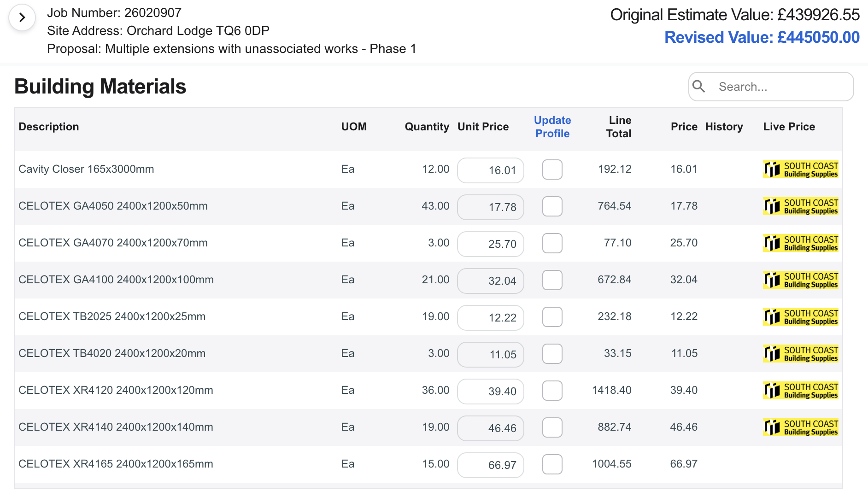The width and height of the screenshot is (868, 503).
Task: Select CELOTEX GA4050 2400x1200x50mm description
Action: tap(113, 206)
